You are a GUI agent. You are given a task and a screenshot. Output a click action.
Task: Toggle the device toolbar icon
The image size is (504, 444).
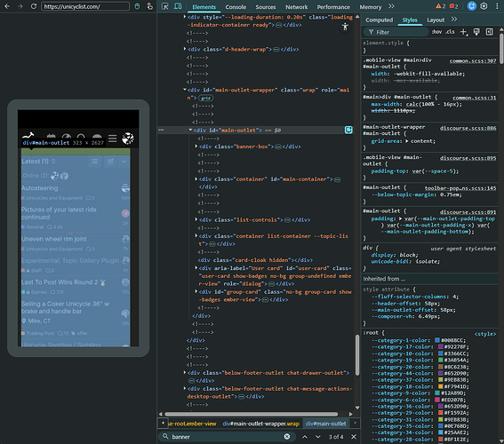178,6
